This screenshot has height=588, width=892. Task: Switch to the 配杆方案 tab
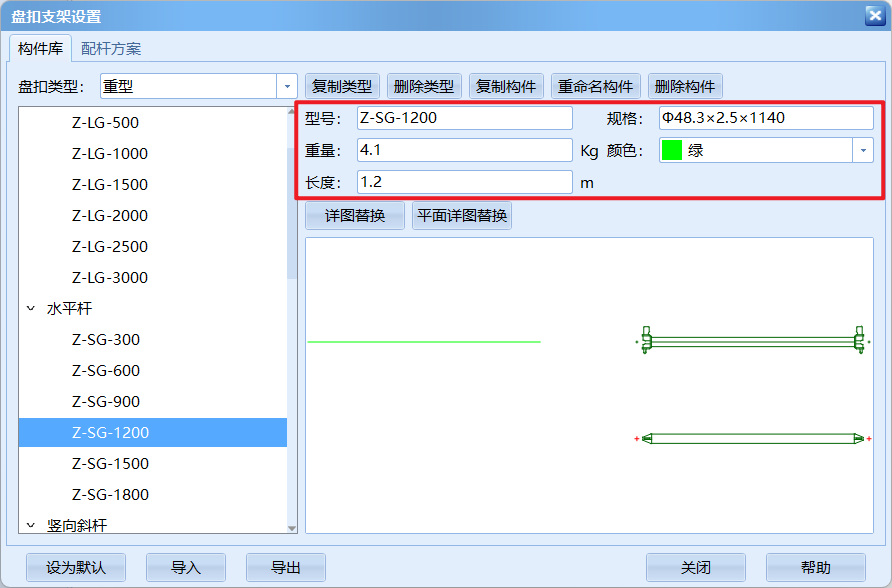click(111, 48)
